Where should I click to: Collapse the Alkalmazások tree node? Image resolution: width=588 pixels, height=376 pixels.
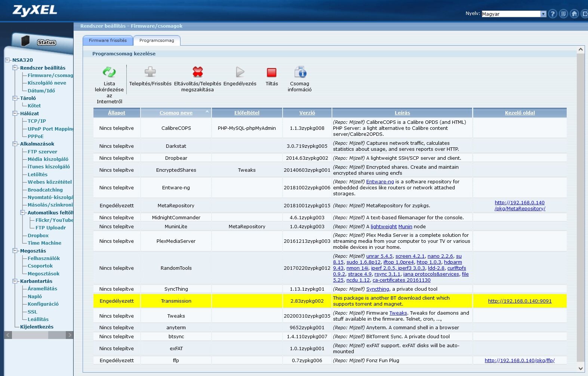[15, 144]
